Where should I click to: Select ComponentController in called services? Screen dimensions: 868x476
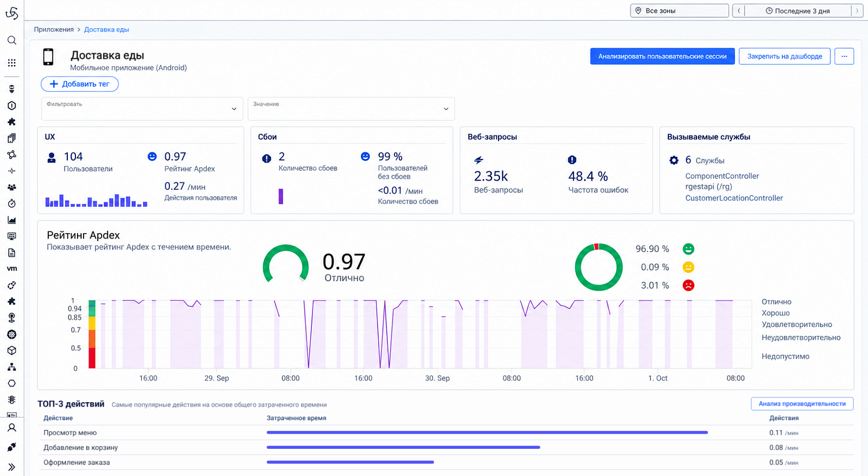[722, 176]
